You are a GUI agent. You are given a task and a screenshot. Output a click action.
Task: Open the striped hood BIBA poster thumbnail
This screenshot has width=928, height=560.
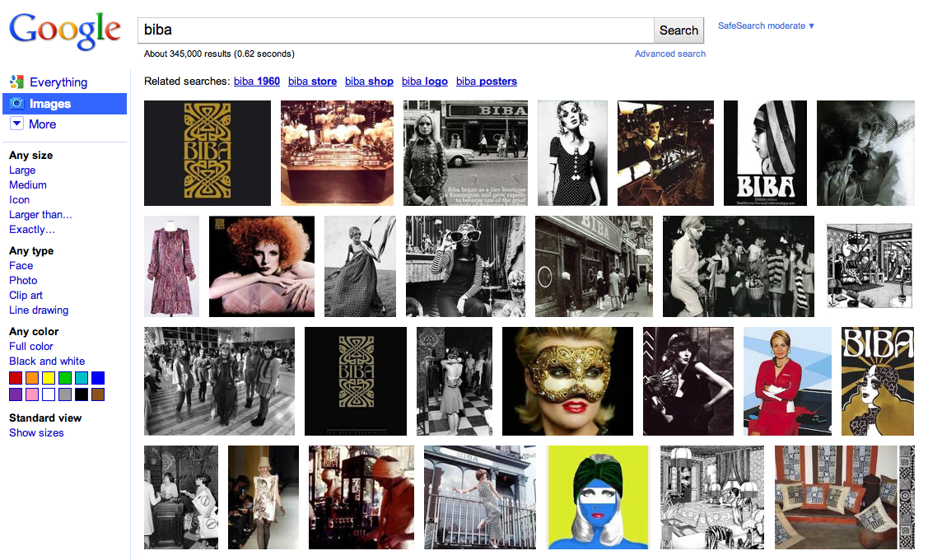(765, 153)
